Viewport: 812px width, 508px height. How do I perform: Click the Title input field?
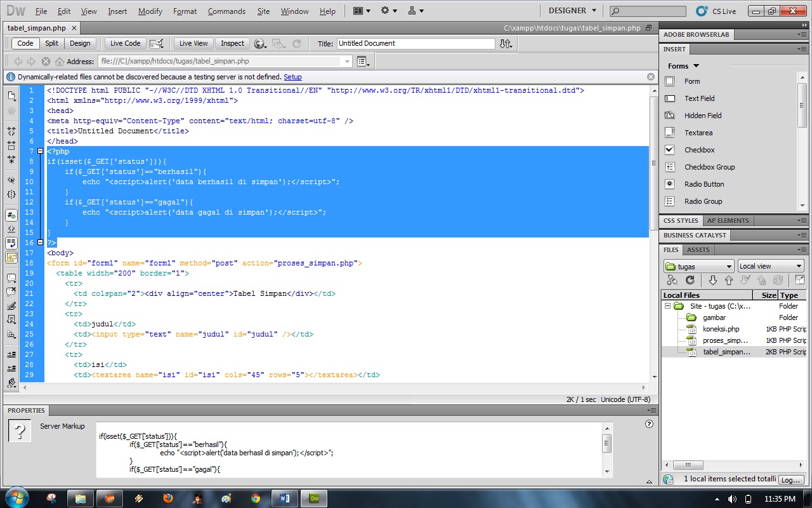416,43
